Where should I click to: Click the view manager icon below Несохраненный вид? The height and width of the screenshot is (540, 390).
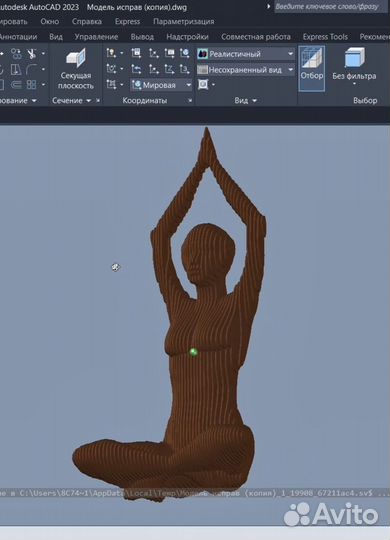(x=203, y=84)
